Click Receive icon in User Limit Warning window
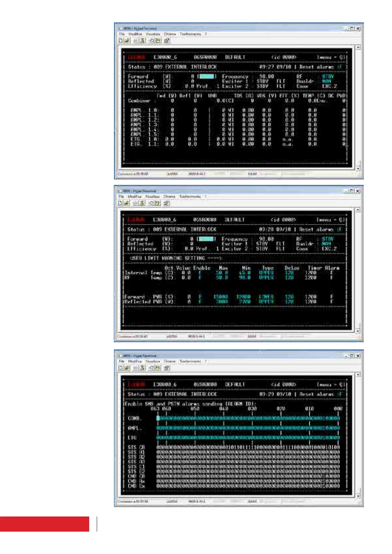The image size is (392, 554). [x=158, y=203]
